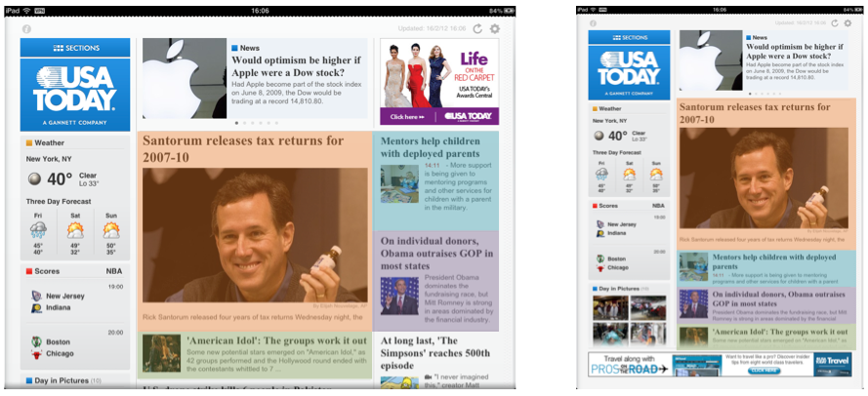Image resolution: width=868 pixels, height=396 pixels.
Task: Tap Saturday's forecast icon in the portrait view
Action: pyautogui.click(x=629, y=175)
